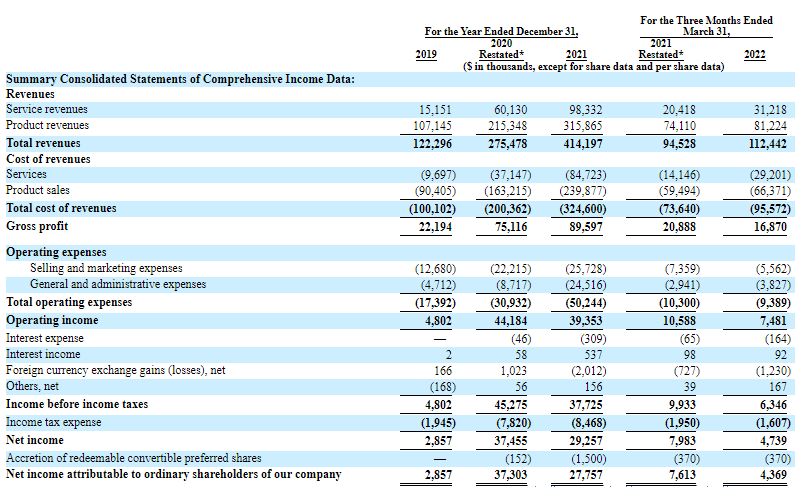This screenshot has width=806, height=494.
Task: Select the 'Total revenues' row label
Action: [43, 143]
